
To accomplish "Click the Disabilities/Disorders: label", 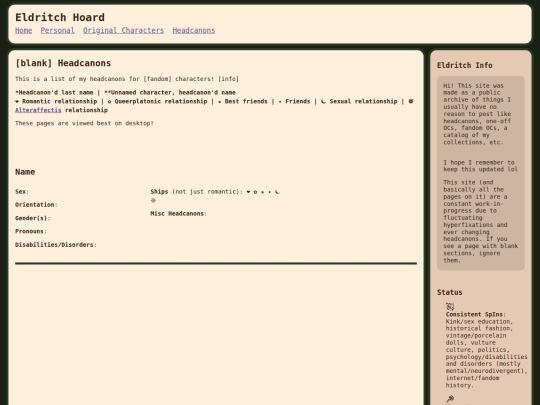I will 56,245.
